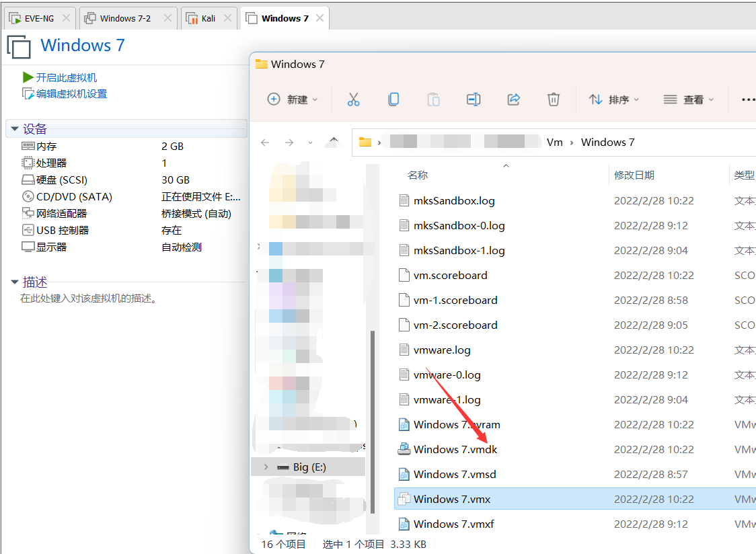Click the hard disk (SCSI) device icon
Screen dimensions: 756x554
pyautogui.click(x=28, y=180)
